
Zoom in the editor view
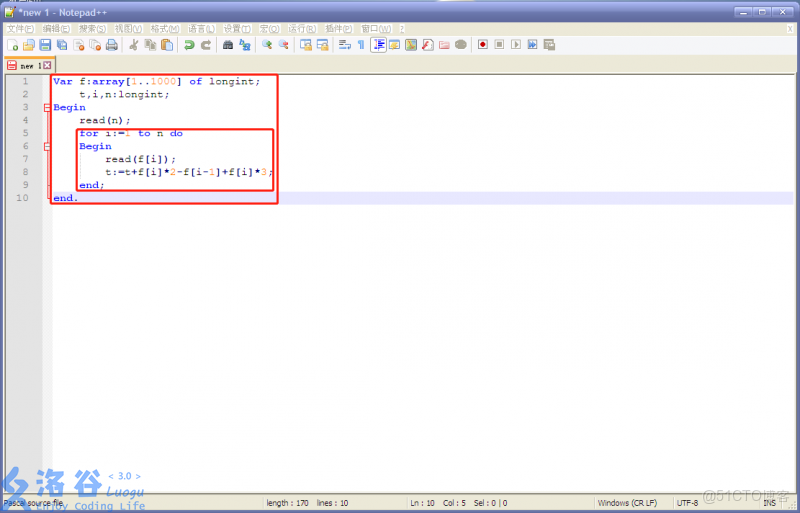pos(267,45)
